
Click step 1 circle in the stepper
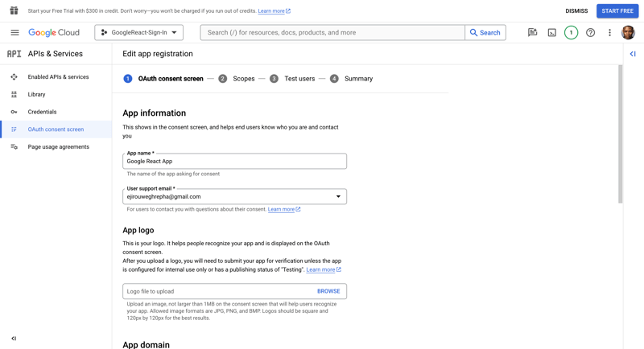coord(128,78)
